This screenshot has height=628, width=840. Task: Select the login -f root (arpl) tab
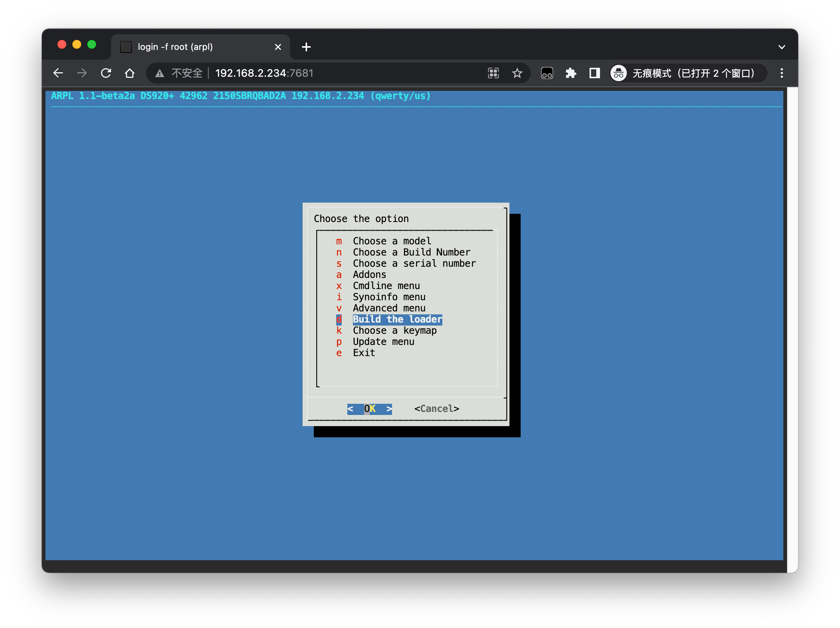pos(200,47)
